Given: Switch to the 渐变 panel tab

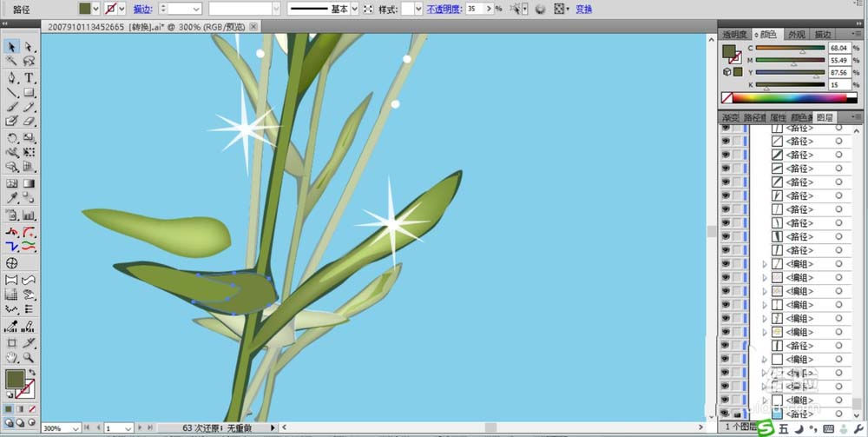Looking at the screenshot, I should point(730,117).
